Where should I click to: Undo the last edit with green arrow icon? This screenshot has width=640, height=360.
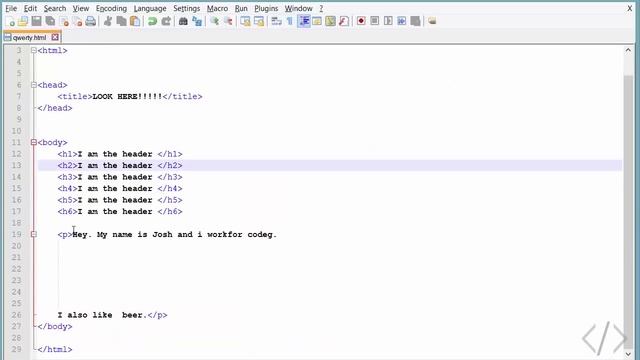click(x=152, y=21)
